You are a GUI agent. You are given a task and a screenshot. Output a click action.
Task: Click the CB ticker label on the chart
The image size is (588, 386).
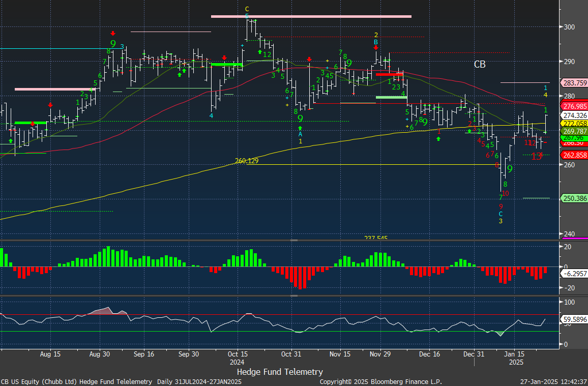480,65
